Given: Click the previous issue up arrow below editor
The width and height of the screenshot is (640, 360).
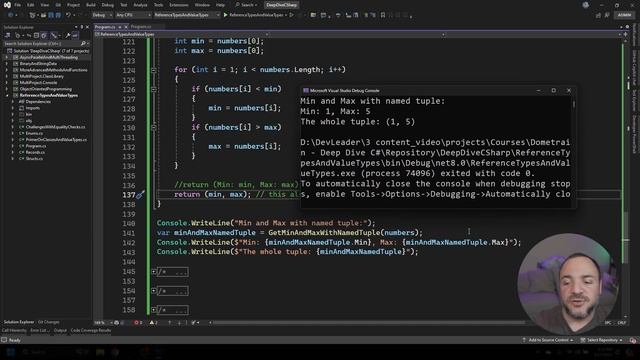Looking at the screenshot, I should [x=169, y=322].
